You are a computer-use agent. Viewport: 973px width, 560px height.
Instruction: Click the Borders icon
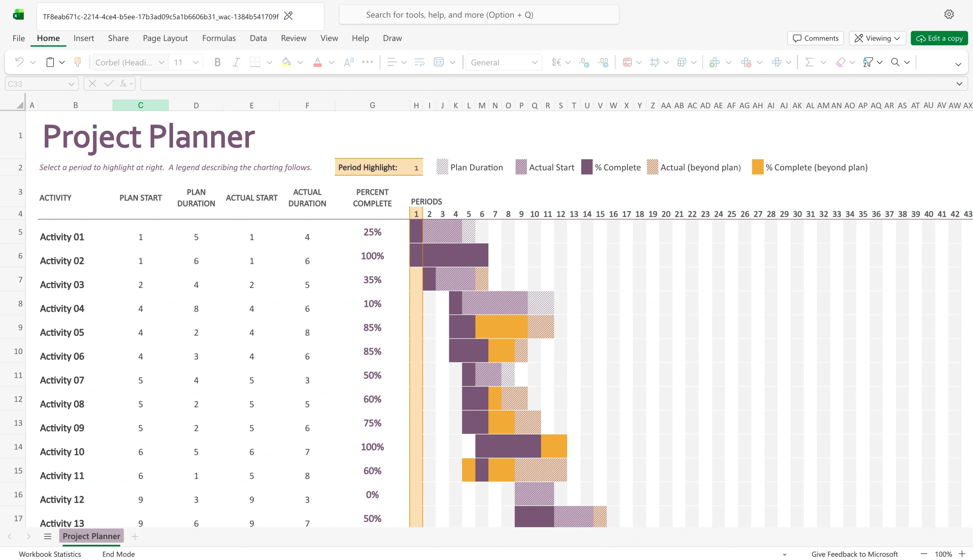pos(255,62)
